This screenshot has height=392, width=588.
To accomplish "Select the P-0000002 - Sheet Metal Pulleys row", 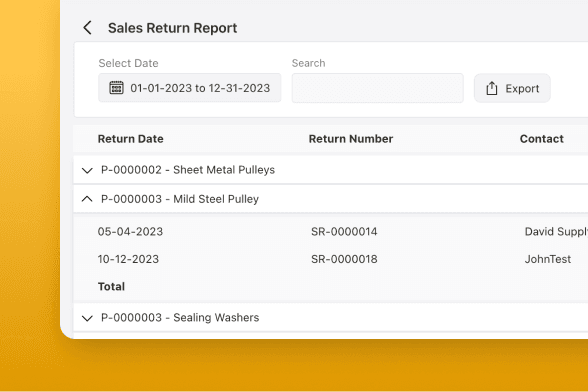I will (331, 170).
